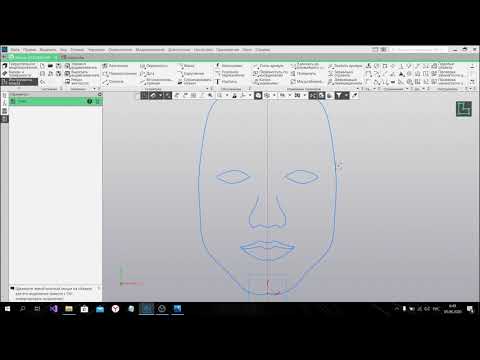Viewport: 480px width, 360px height.
Task: Select the Автолиния tool
Action: [x=115, y=66]
